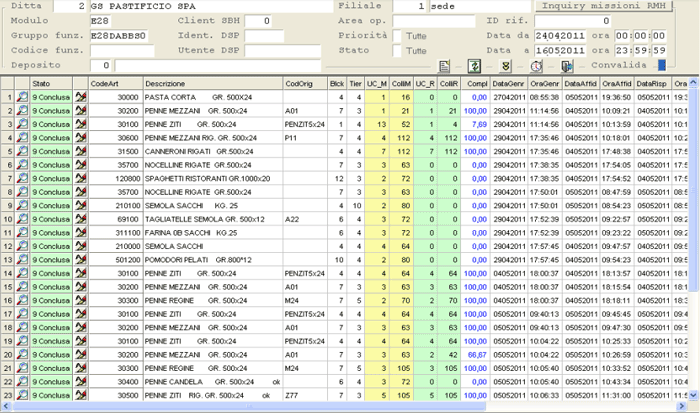Click the horizontal scrollbar right arrow
The height and width of the screenshot is (413, 700).
(x=682, y=406)
